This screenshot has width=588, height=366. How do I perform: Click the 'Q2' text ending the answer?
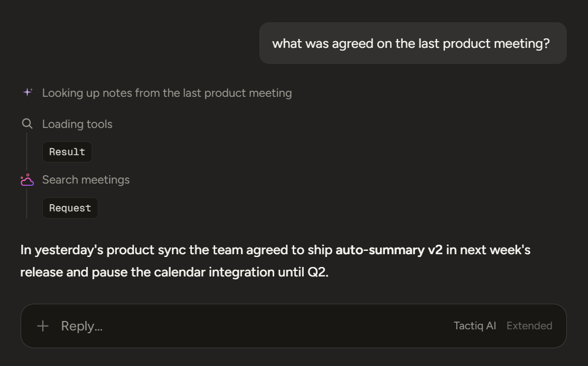click(317, 272)
